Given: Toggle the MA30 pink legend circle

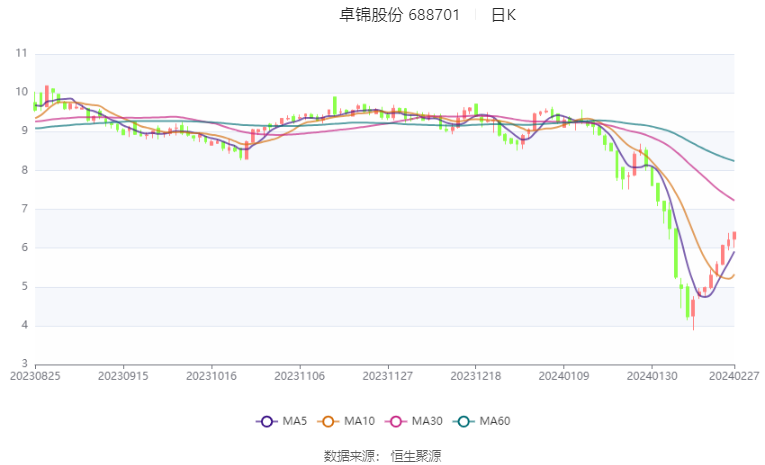Looking at the screenshot, I should point(396,422).
